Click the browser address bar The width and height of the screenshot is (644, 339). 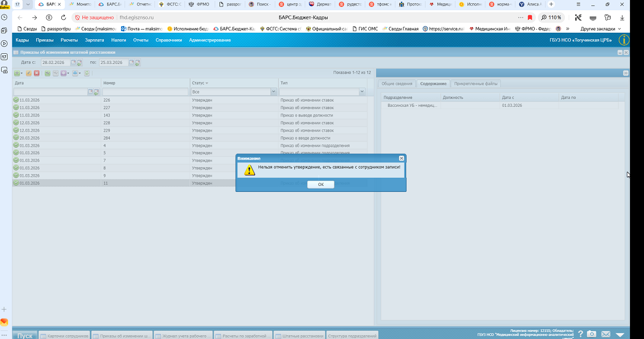click(303, 18)
